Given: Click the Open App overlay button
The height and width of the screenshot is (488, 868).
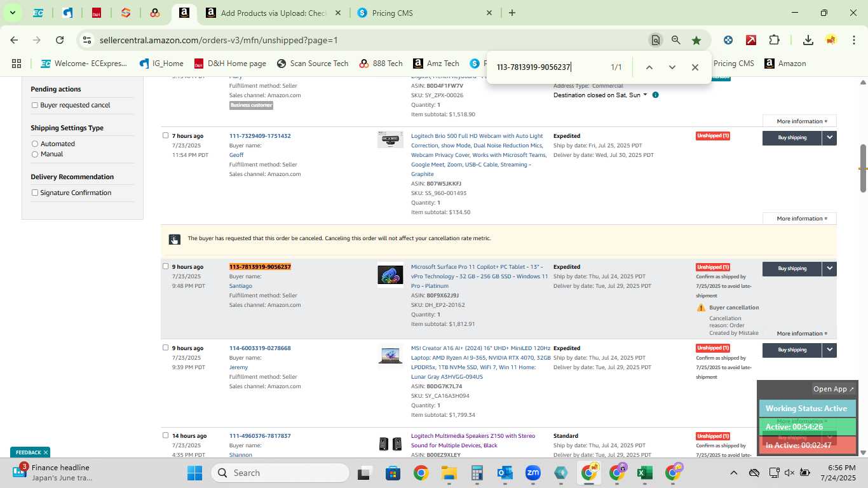Looking at the screenshot, I should [834, 389].
